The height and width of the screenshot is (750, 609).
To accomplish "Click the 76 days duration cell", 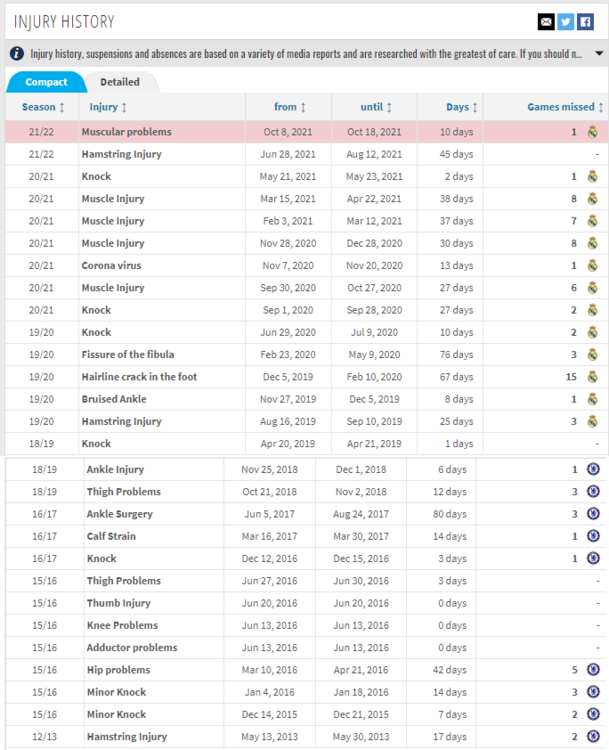I will tap(456, 354).
